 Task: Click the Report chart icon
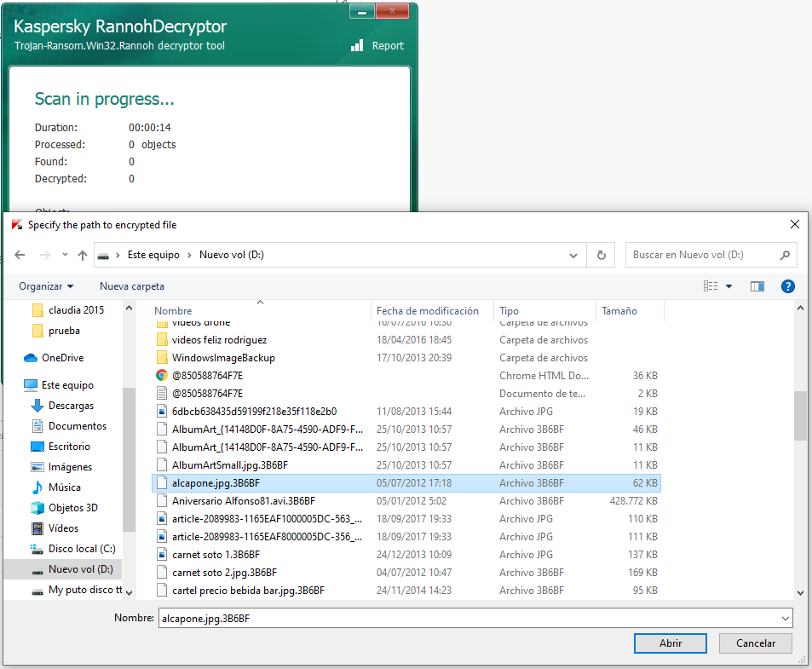[x=357, y=45]
